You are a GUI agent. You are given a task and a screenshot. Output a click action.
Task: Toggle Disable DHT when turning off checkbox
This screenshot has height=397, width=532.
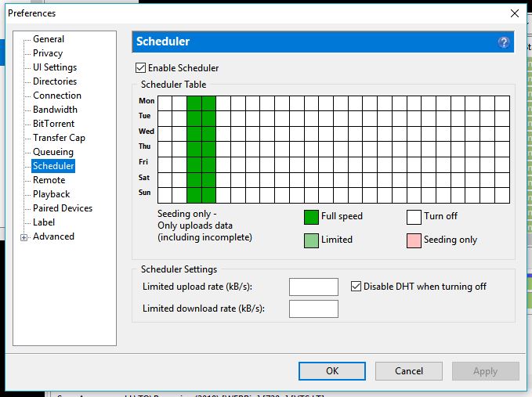(356, 287)
